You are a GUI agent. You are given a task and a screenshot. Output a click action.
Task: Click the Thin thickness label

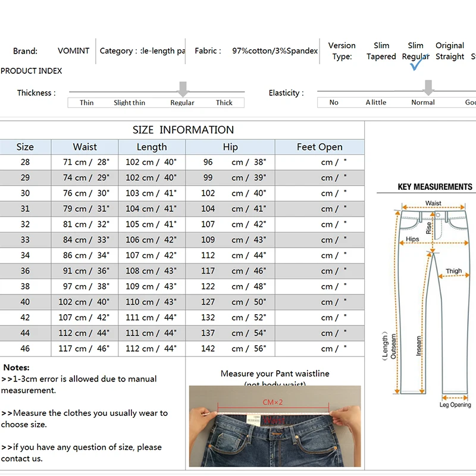(x=86, y=102)
